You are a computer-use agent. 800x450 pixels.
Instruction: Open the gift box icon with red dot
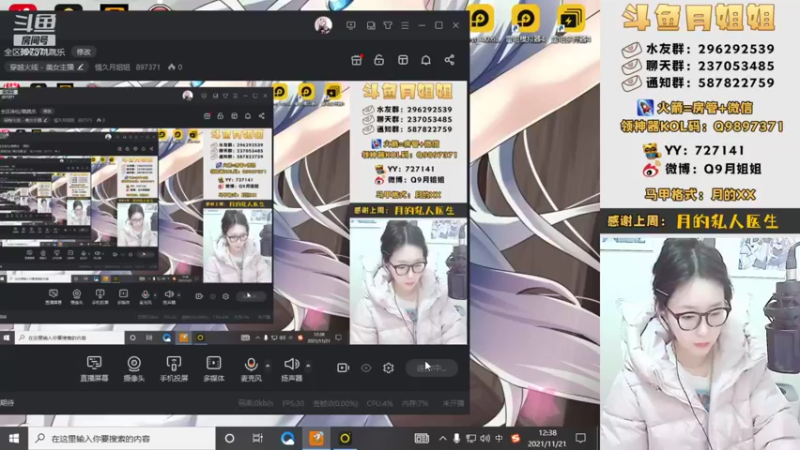pyautogui.click(x=357, y=60)
